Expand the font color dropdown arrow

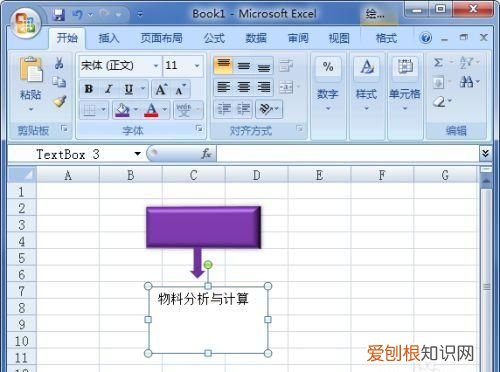[x=165, y=110]
